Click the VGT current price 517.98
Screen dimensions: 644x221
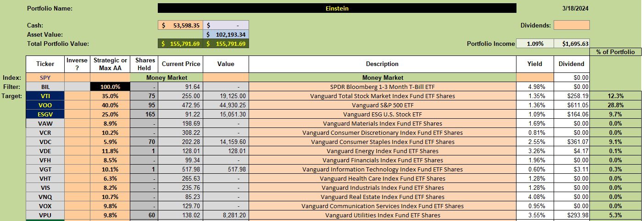point(180,170)
